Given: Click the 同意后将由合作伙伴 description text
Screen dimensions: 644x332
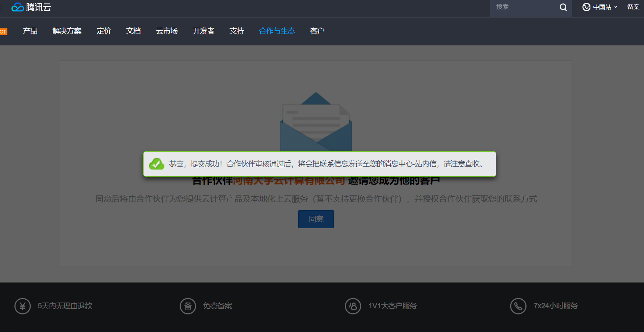Looking at the screenshot, I should (316, 199).
